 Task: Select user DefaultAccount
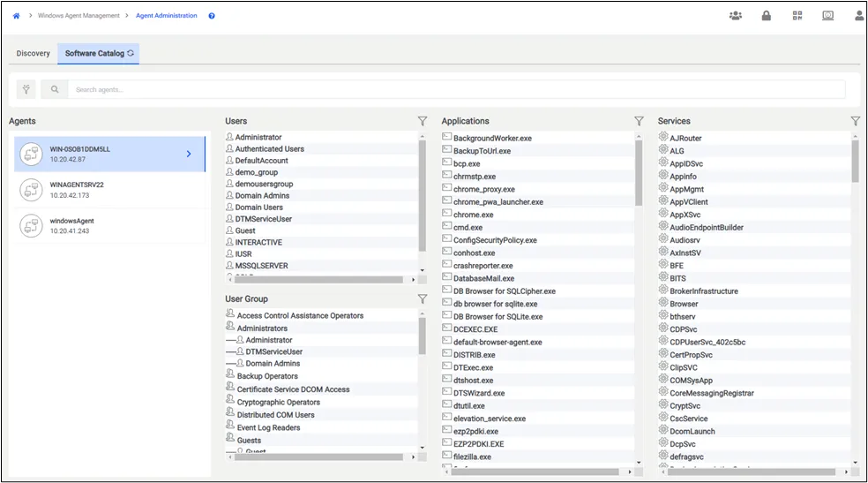coord(262,161)
